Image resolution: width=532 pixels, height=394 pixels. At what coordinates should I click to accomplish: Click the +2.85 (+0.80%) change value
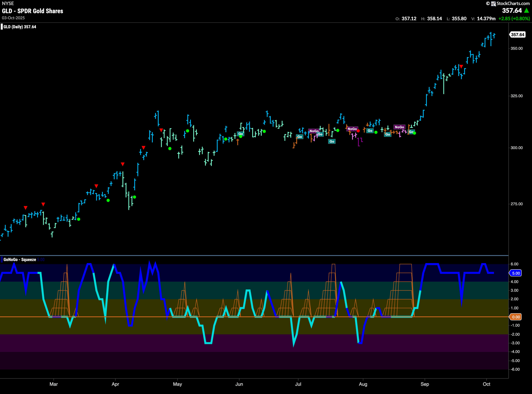[514, 19]
